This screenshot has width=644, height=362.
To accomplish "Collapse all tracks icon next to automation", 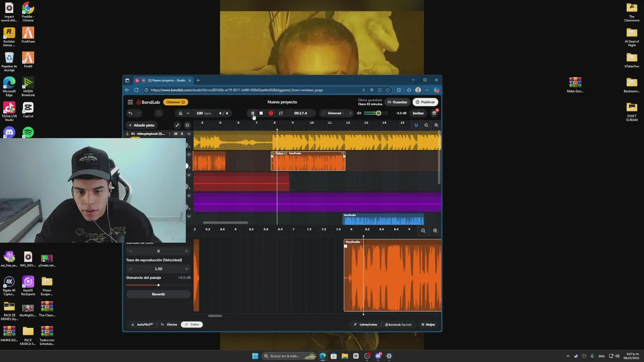I will point(187,125).
